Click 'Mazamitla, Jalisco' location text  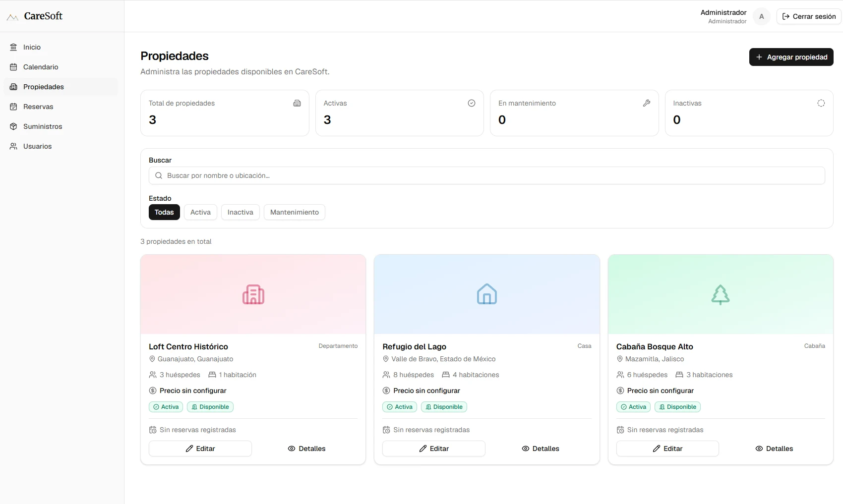pos(655,359)
